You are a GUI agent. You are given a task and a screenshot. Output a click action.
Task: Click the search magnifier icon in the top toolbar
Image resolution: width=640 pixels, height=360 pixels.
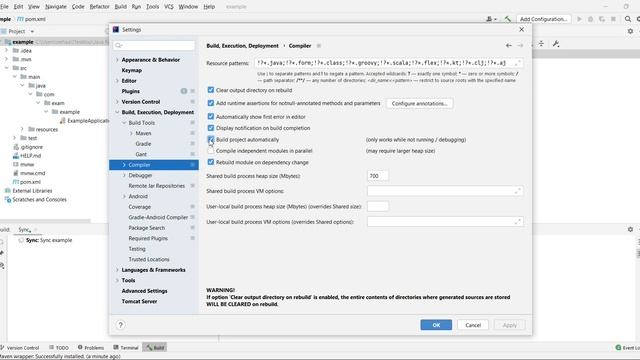[x=628, y=19]
